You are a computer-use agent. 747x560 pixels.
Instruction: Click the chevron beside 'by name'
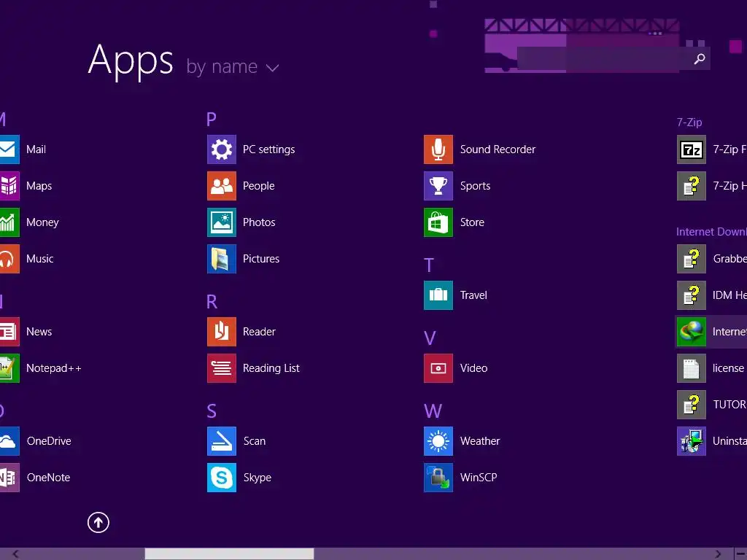[272, 69]
